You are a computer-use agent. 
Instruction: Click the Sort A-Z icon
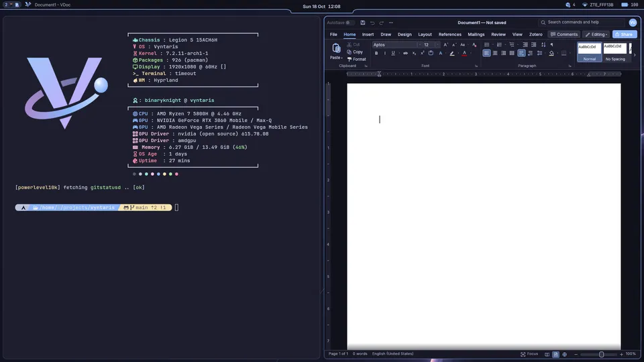coord(543,45)
